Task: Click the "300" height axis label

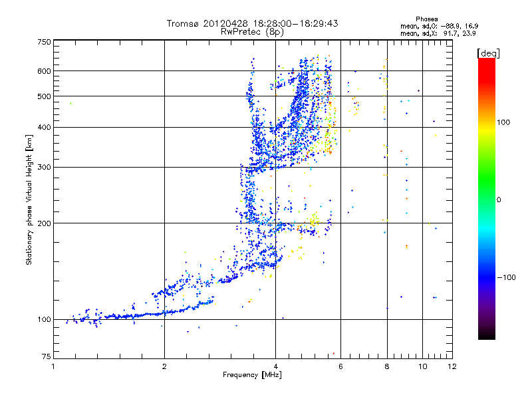Action: (x=44, y=168)
